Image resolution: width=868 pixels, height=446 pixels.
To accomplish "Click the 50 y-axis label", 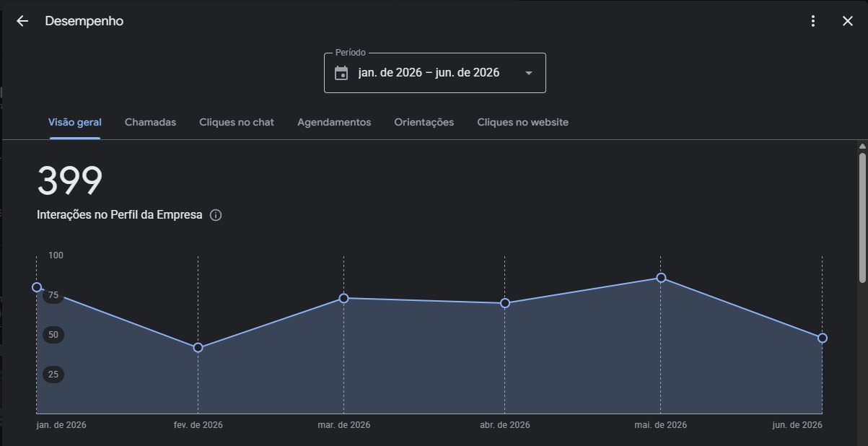I will (53, 334).
